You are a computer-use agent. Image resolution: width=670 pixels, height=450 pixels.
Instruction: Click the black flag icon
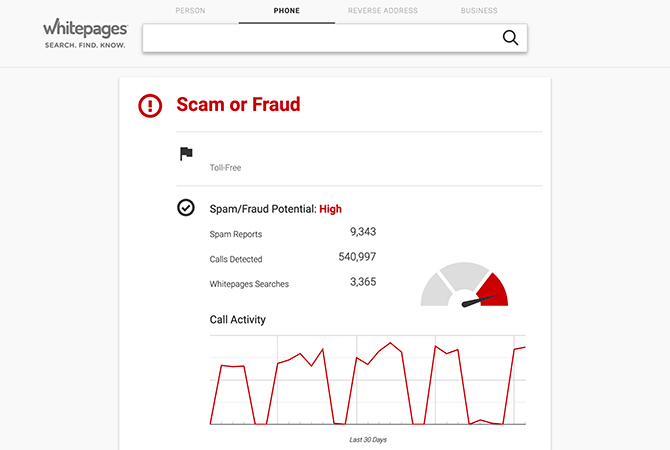tap(186, 153)
